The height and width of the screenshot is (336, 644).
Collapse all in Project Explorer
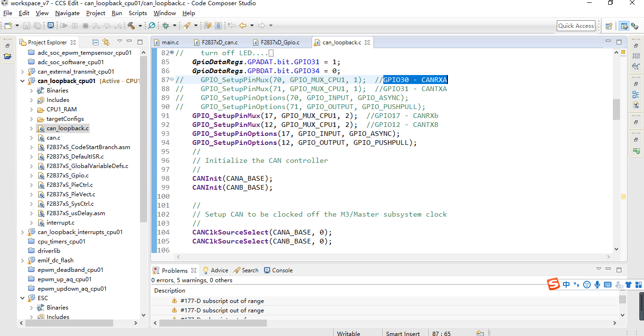96,42
